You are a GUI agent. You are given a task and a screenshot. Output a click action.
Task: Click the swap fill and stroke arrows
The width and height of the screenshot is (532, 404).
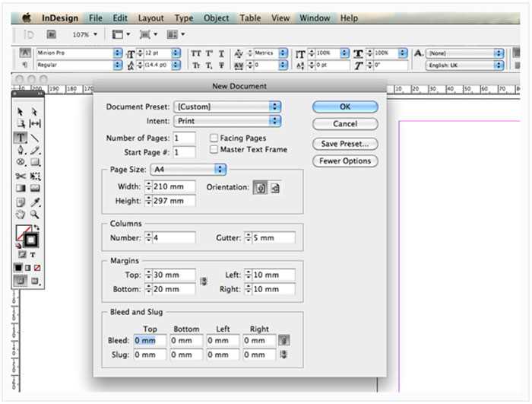[x=36, y=227]
